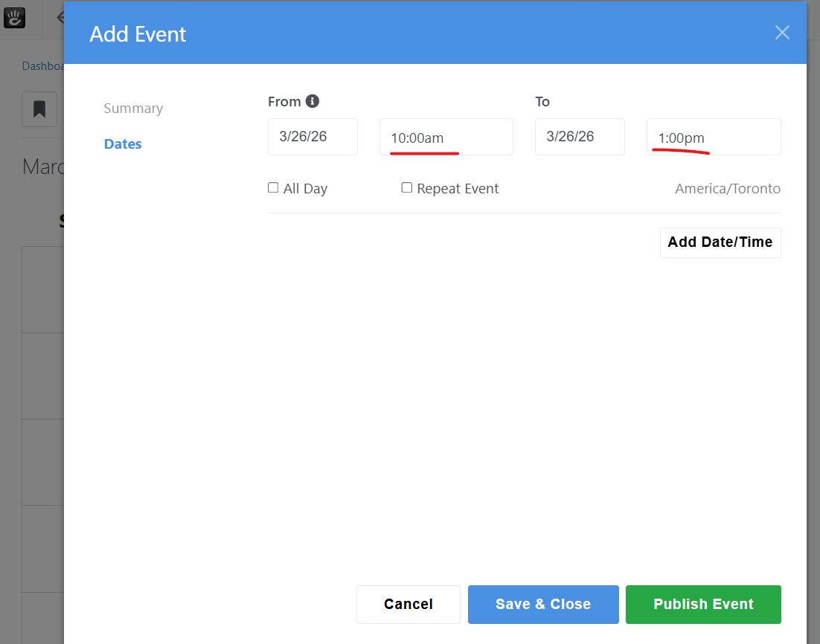The height and width of the screenshot is (644, 820).
Task: Click the America/Toronto timezone label
Action: click(728, 189)
